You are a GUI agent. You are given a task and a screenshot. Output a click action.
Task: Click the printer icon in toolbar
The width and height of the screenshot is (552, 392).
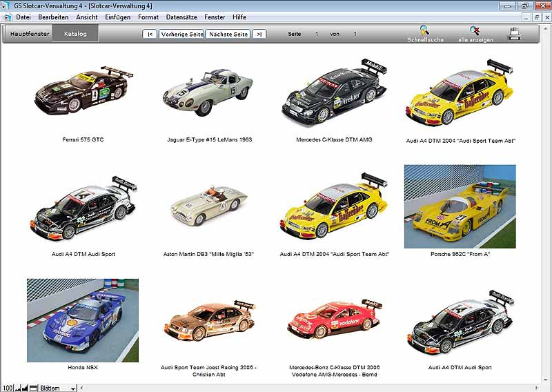pos(515,33)
